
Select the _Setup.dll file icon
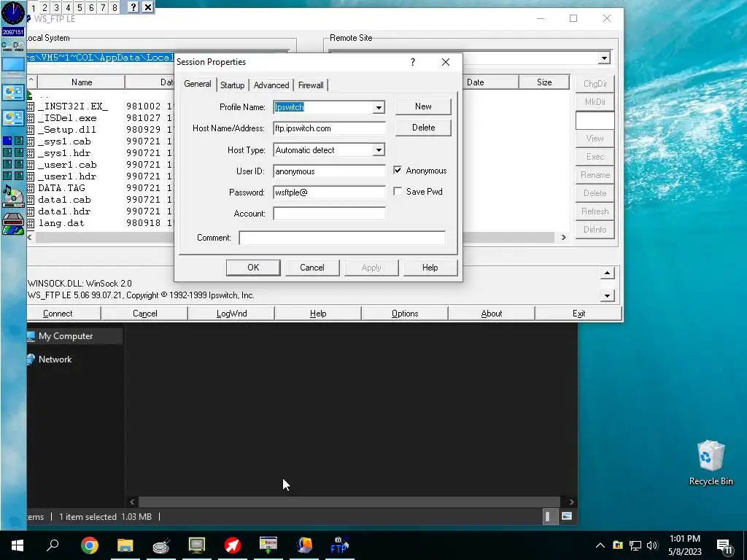31,130
